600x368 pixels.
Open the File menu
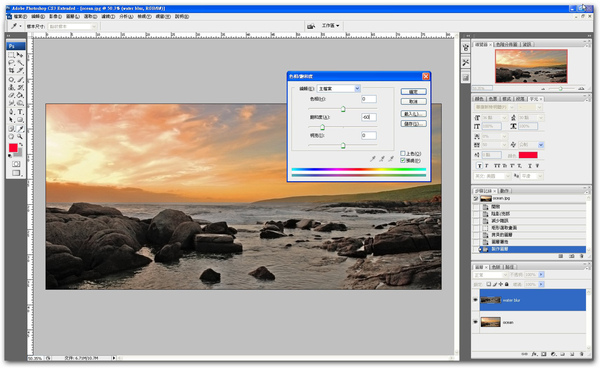[19, 16]
